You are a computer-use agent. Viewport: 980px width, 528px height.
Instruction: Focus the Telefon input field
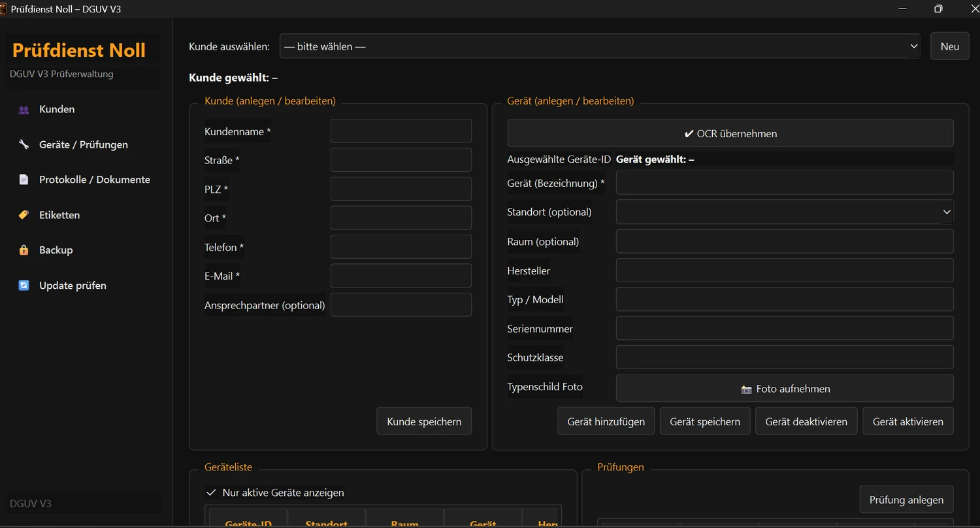tap(401, 247)
